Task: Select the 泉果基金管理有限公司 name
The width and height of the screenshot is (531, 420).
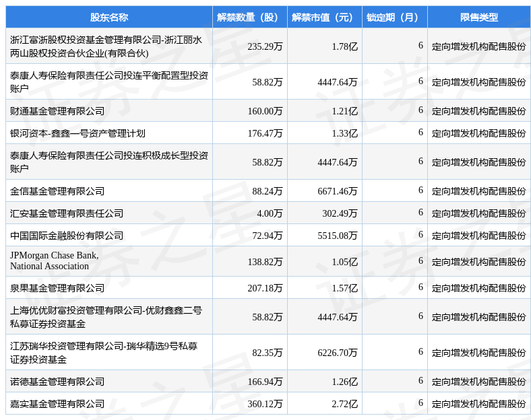Action: point(57,288)
